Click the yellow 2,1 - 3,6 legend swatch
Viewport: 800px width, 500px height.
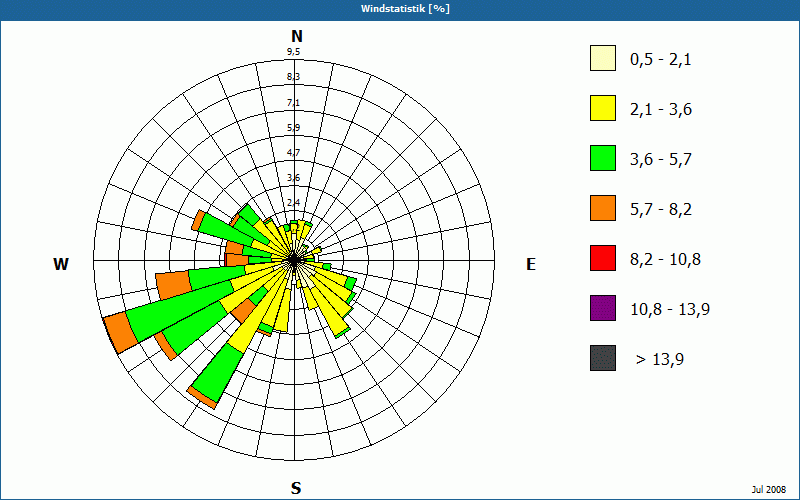[x=603, y=108]
